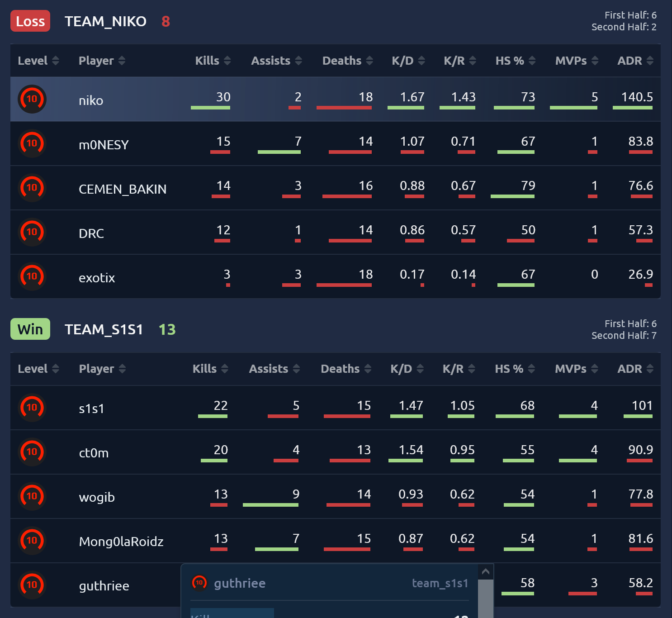Click the TEAM_S1S1 team name

coord(104,329)
